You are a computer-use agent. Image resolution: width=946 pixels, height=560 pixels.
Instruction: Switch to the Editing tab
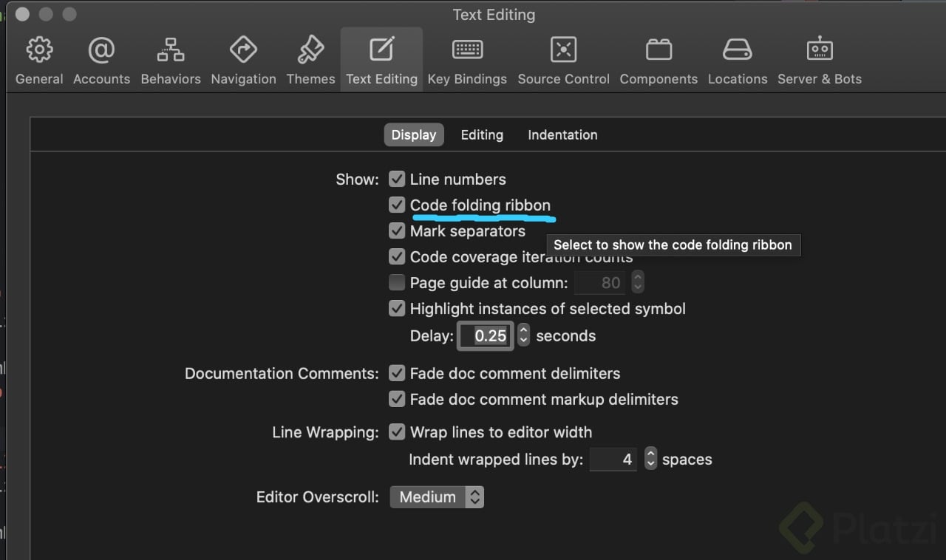(482, 135)
